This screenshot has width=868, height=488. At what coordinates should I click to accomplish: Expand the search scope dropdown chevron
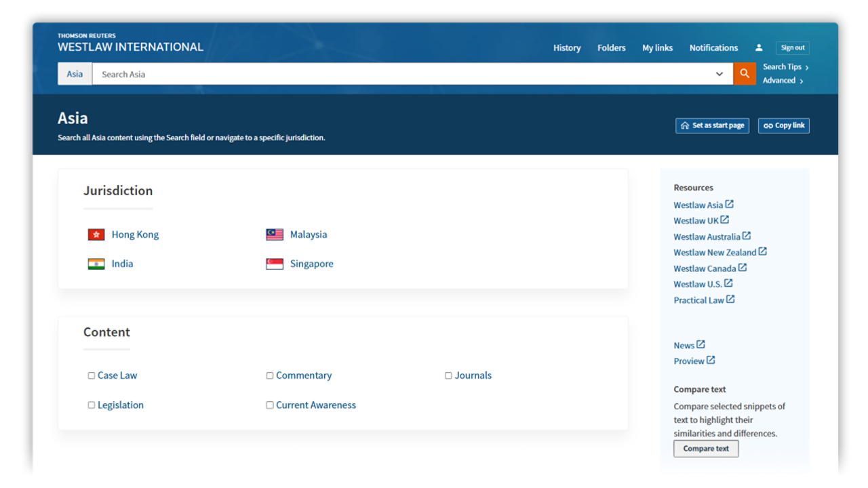tap(719, 73)
